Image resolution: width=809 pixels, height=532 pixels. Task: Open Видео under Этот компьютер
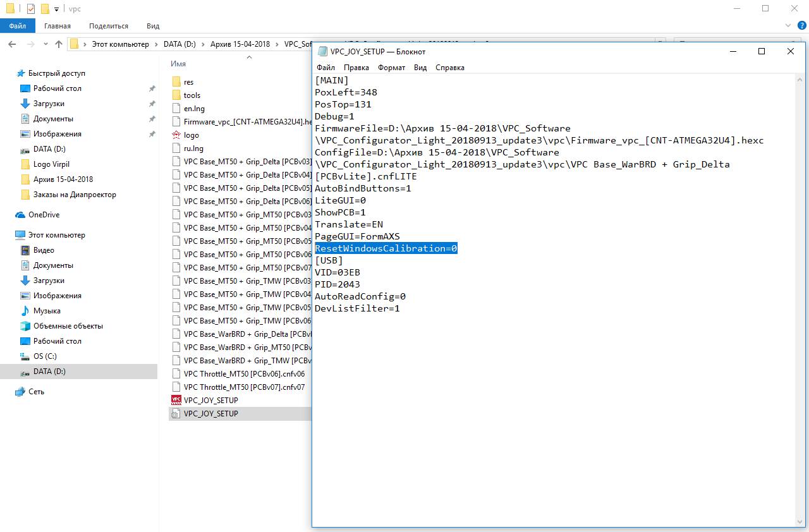[44, 250]
